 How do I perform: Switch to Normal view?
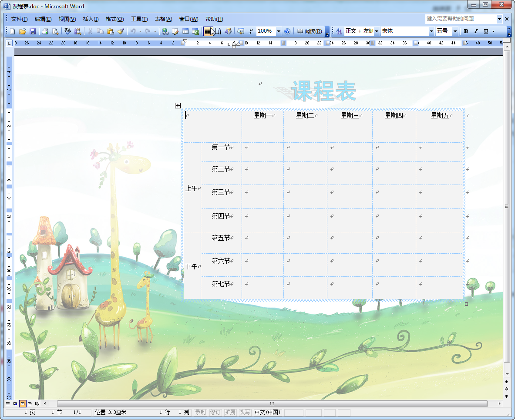pyautogui.click(x=8, y=403)
